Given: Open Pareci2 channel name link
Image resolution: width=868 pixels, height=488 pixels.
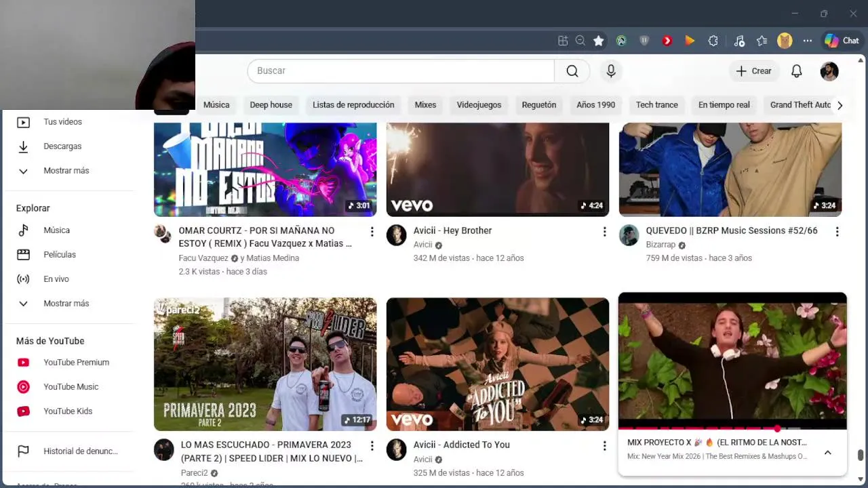Looking at the screenshot, I should (x=194, y=473).
